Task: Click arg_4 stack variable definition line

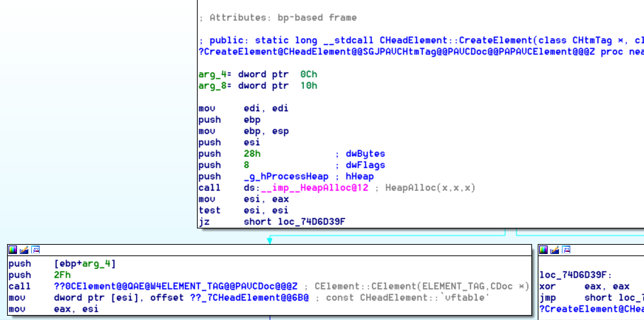Action: [258, 75]
